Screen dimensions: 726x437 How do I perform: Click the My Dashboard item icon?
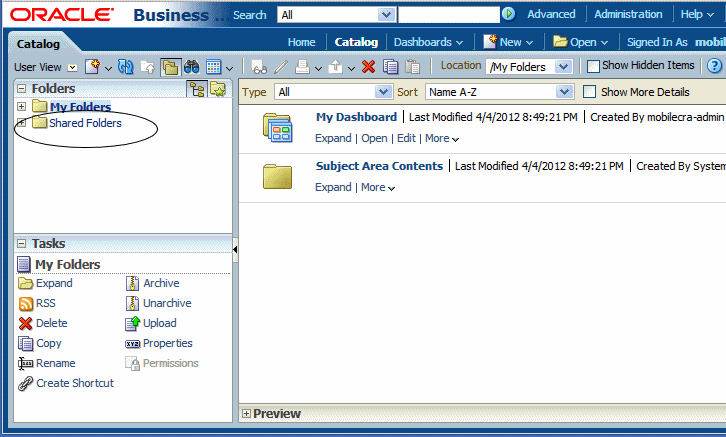pyautogui.click(x=278, y=128)
